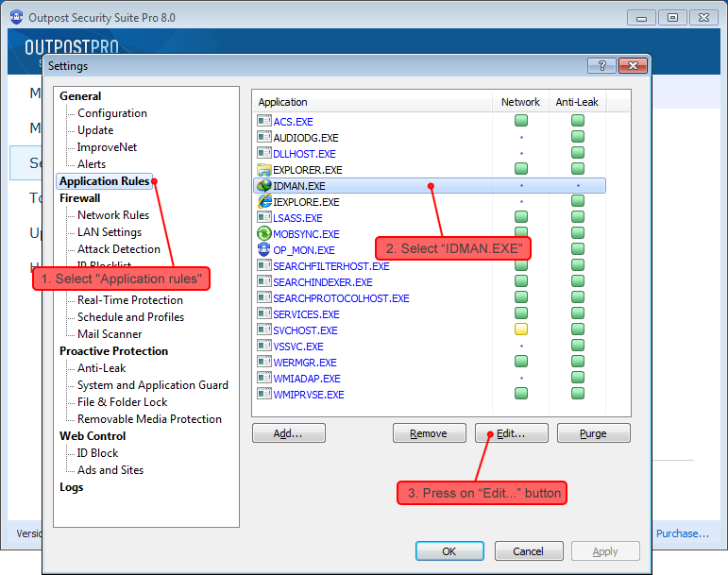
Task: Follow the Purchase... link
Action: 682,533
